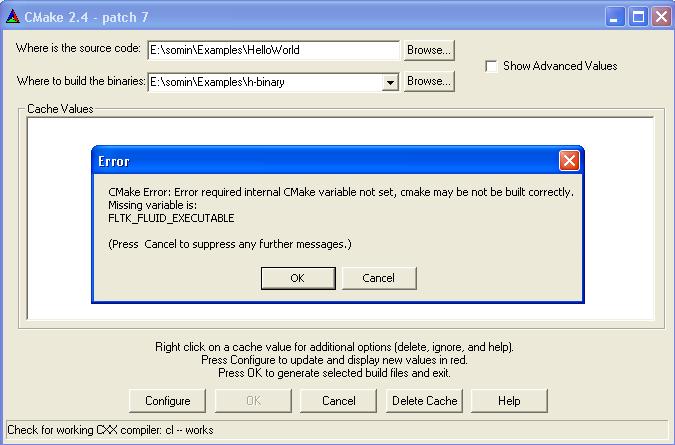Run Configure to update cache values

pyautogui.click(x=167, y=401)
